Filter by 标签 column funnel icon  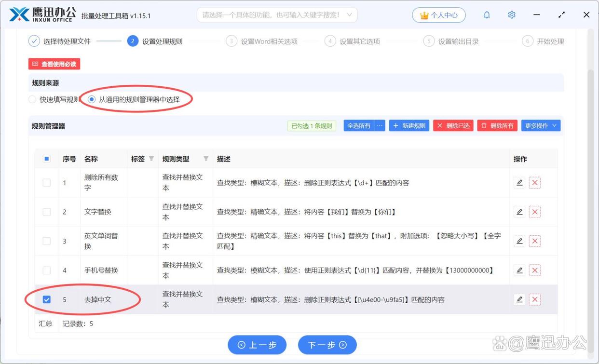pyautogui.click(x=151, y=159)
